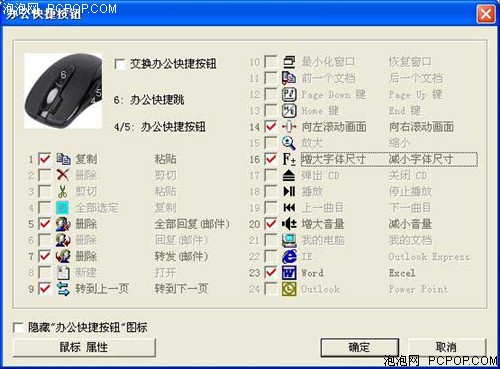Click the Word icon in row 23
Viewport: 500px width, 369px height.
pos(289,272)
